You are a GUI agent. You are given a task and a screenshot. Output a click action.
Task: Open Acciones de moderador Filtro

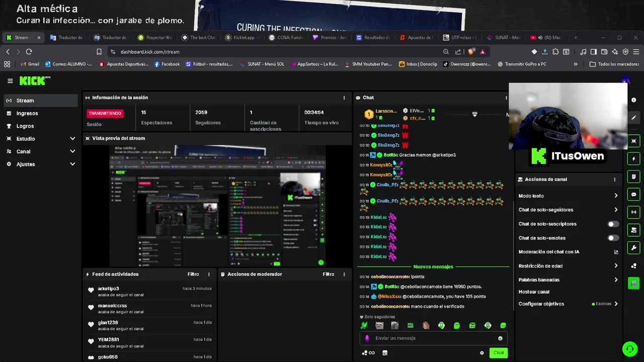[x=329, y=274]
